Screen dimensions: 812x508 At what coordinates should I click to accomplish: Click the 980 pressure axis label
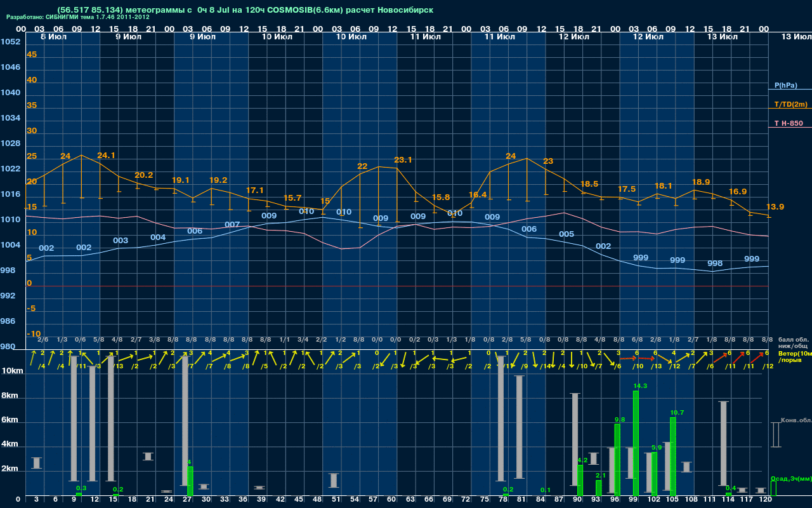pos(8,347)
